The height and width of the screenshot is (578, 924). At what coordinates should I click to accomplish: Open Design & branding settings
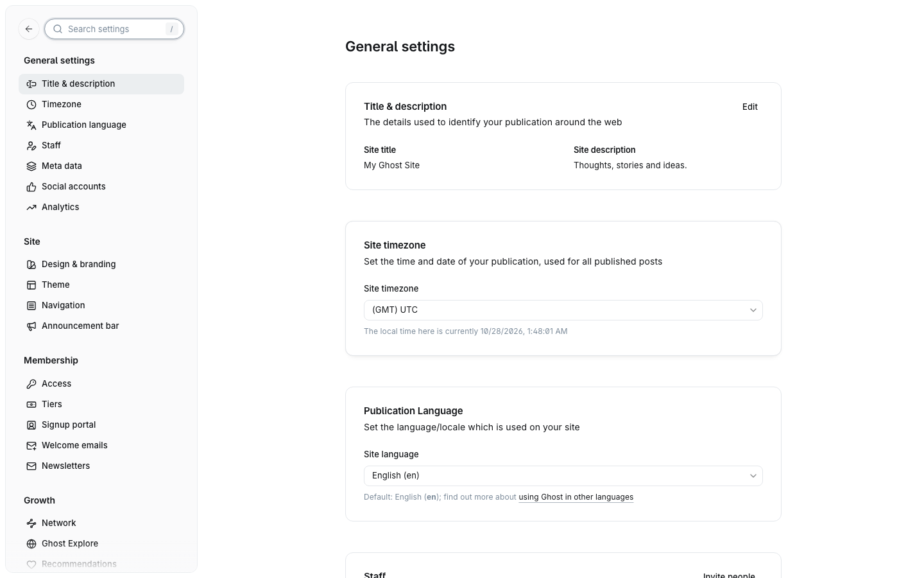(x=101, y=265)
